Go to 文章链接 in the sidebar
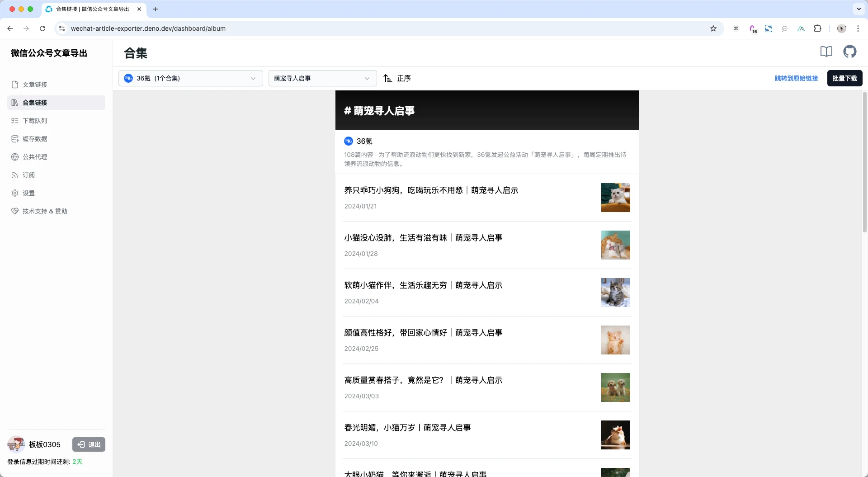This screenshot has width=868, height=477. click(35, 85)
